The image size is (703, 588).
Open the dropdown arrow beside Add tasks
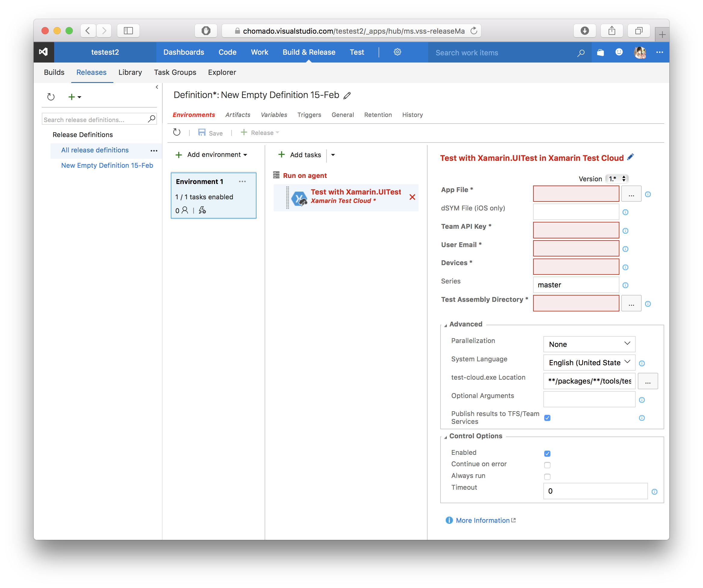pos(333,155)
